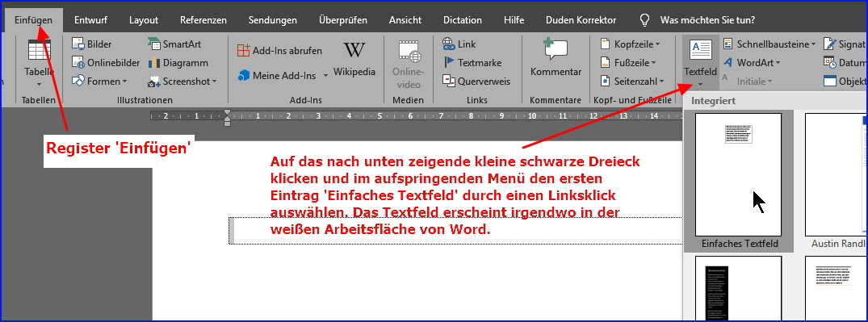
Task: Switch to the Referenzen tab
Action: click(203, 20)
